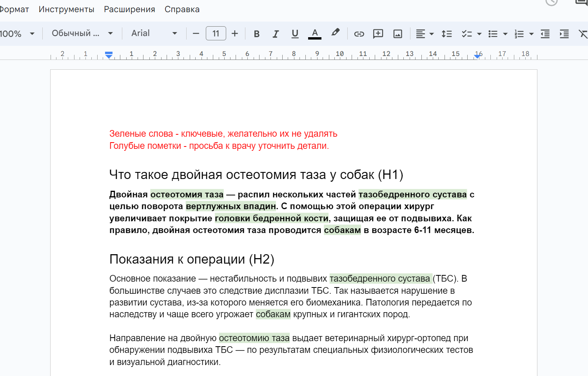Open the paragraph style dropdown 'Обычный'
588x376 pixels.
[x=82, y=33]
